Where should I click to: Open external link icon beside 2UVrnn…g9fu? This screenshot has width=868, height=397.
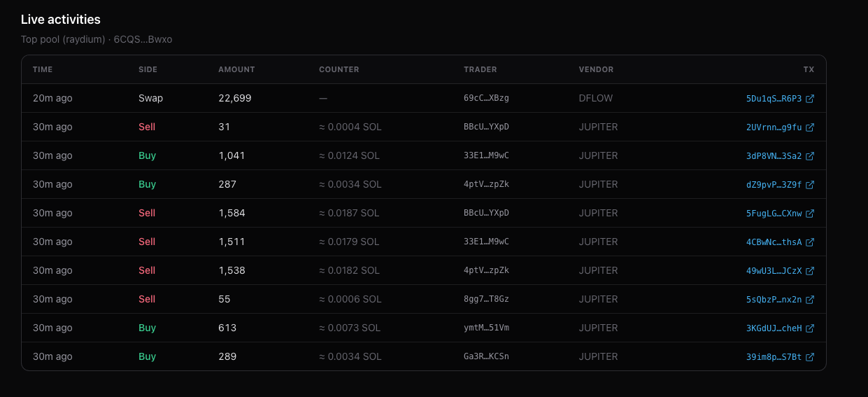pyautogui.click(x=810, y=127)
